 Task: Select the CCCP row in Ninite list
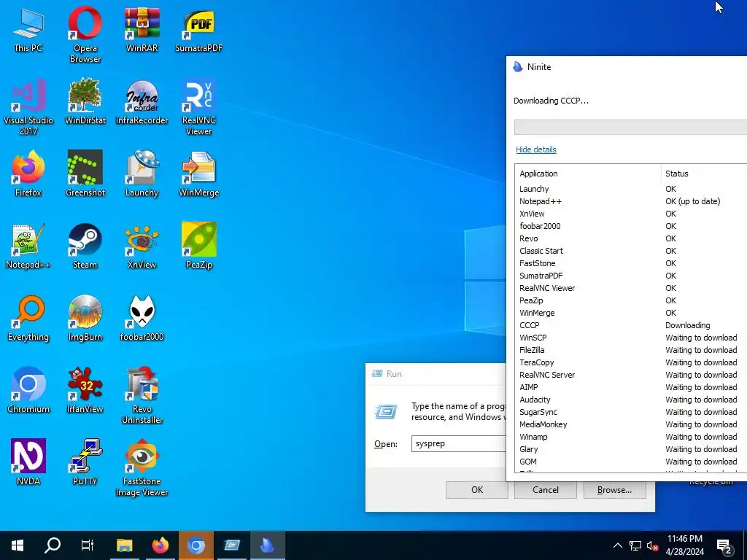(631, 325)
